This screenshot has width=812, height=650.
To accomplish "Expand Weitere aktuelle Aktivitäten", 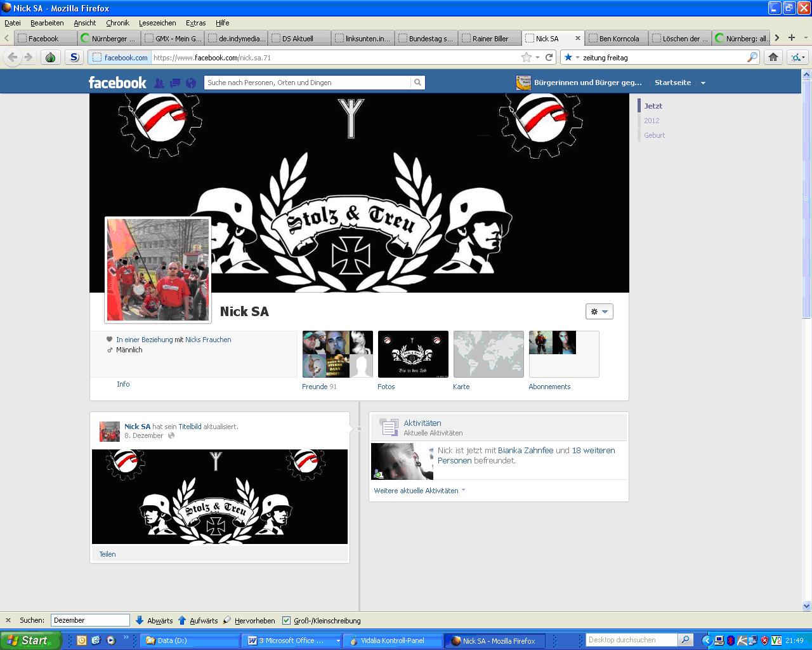I will point(419,491).
